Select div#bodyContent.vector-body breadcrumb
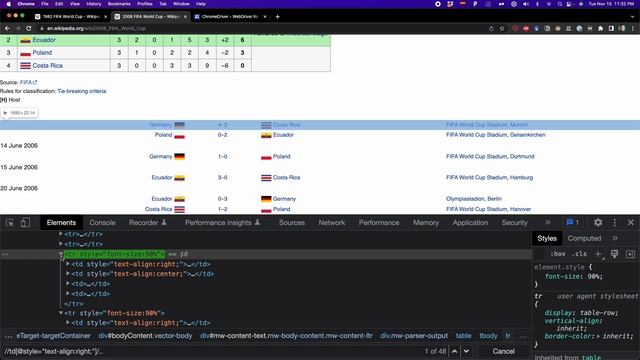This screenshot has height=360, width=640. (x=145, y=336)
